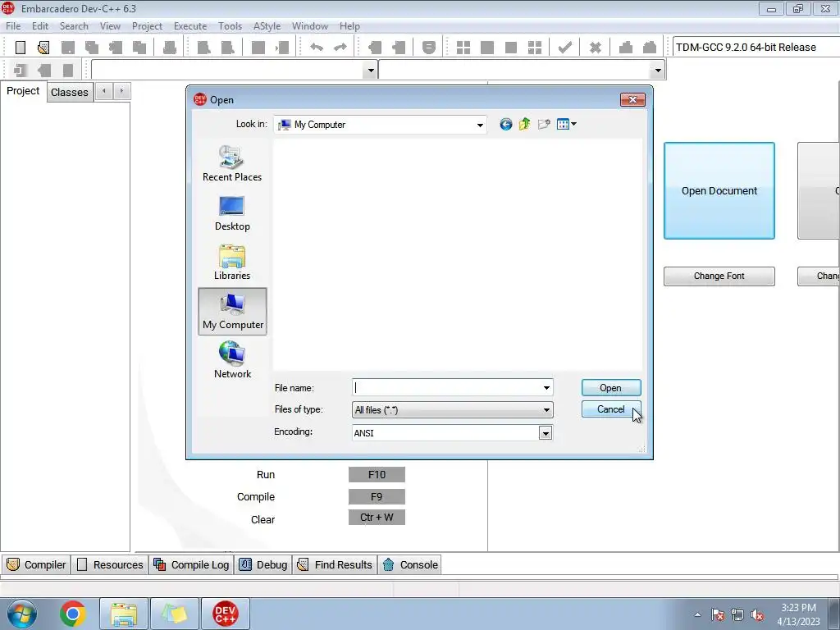The height and width of the screenshot is (630, 840).
Task: Switch to the Compile Log tab
Action: [x=191, y=564]
